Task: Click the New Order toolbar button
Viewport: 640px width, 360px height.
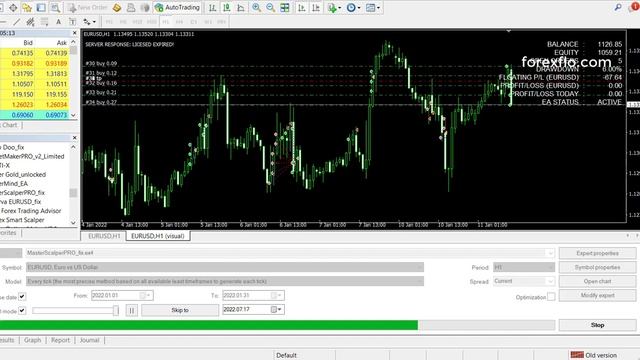Action: click(x=87, y=7)
